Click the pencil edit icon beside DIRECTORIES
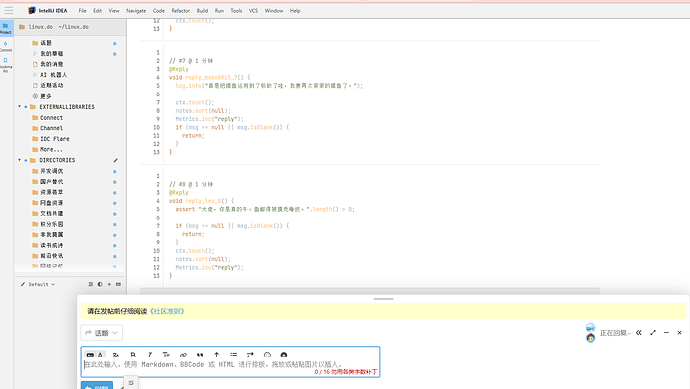Viewport: 690px width, 389px height. [x=115, y=160]
